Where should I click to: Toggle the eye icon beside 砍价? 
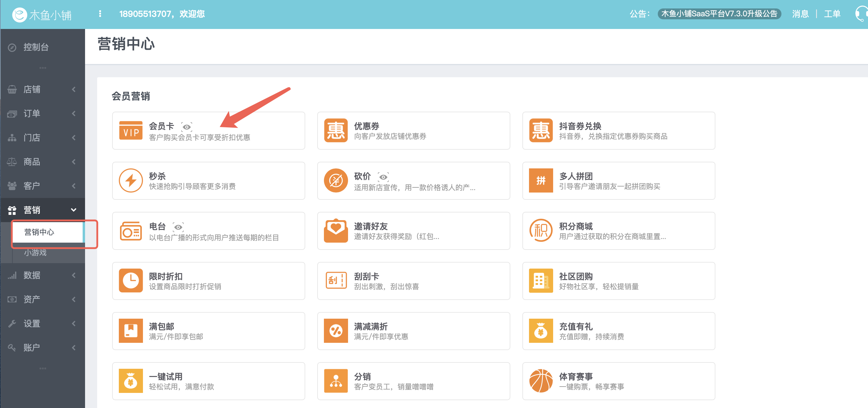(x=383, y=177)
